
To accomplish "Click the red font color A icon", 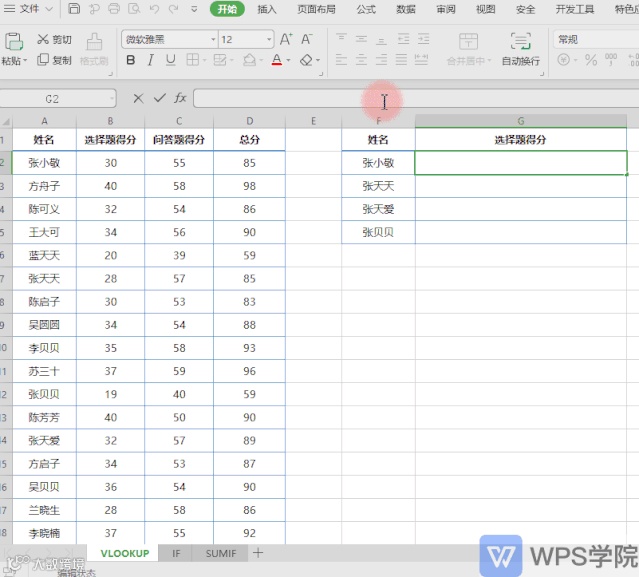I will pyautogui.click(x=277, y=60).
